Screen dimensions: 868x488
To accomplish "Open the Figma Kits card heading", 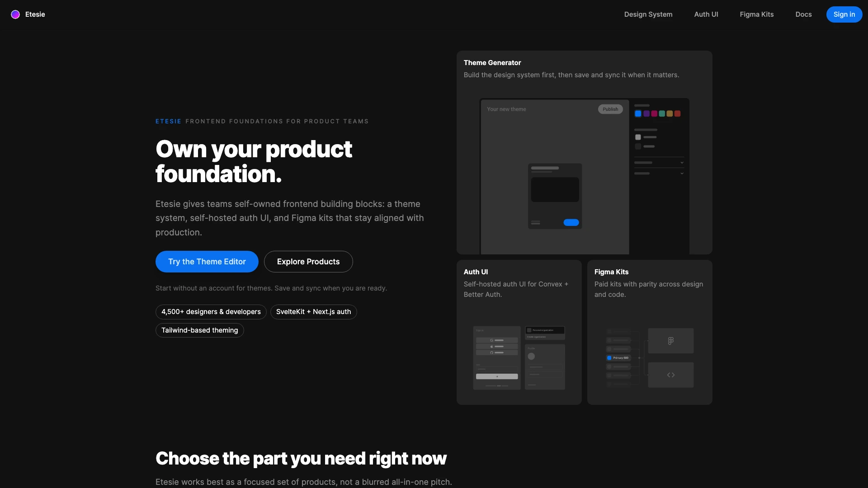I will pyautogui.click(x=611, y=272).
